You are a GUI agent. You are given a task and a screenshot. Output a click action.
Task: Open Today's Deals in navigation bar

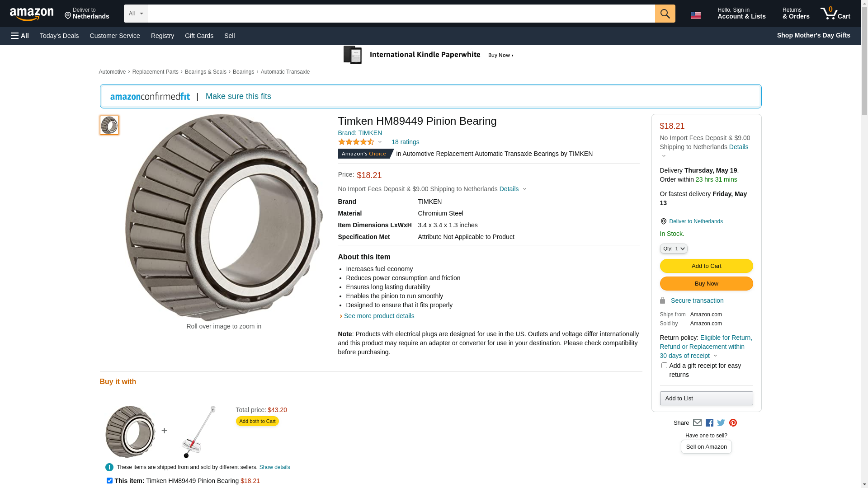pyautogui.click(x=59, y=36)
